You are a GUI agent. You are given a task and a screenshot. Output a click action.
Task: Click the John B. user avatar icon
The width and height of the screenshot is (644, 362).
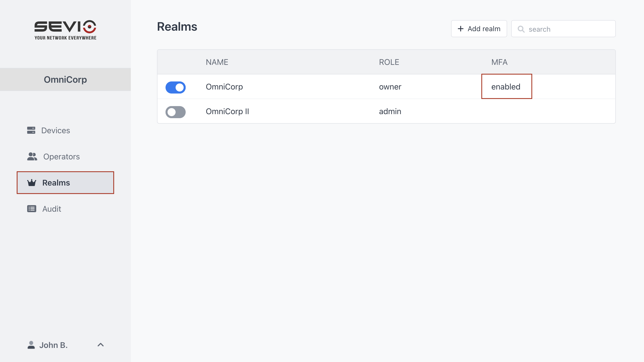click(31, 345)
